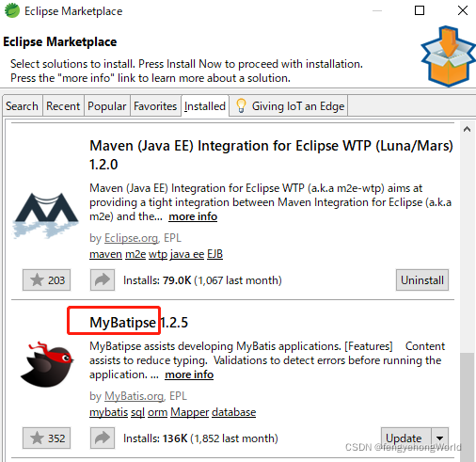The image size is (476, 462).
Task: Click the MyBatipse ninja bird logo
Action: 47,364
